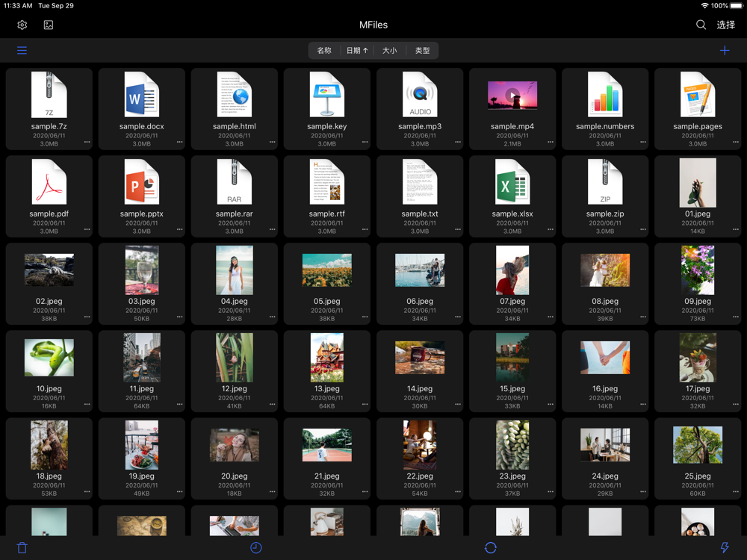Open the ellipsis menu for 09.jpeg
747x560 pixels.
pos(736,317)
